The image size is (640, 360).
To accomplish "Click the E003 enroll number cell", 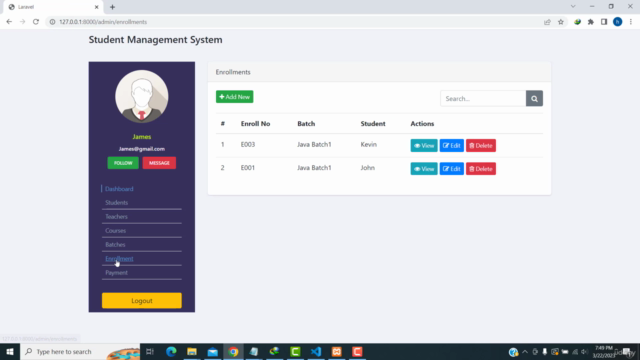I will (x=248, y=144).
